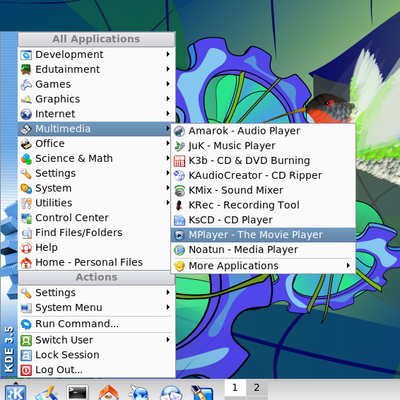
Task: Launch Konqueror globe icon on the panel
Action: [140, 393]
